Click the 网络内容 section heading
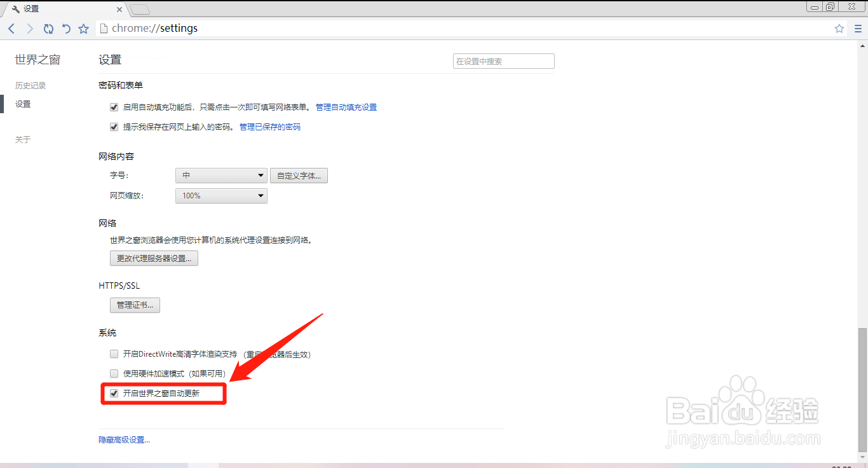 pyautogui.click(x=116, y=156)
